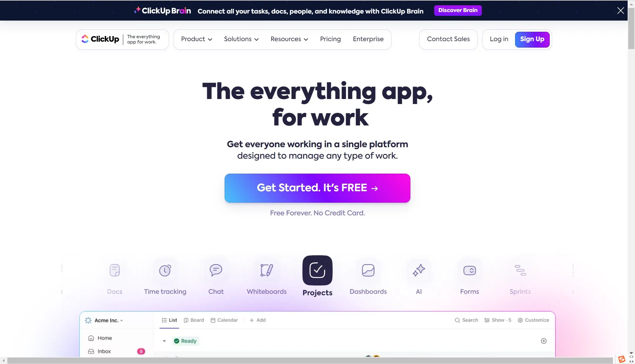Image resolution: width=635 pixels, height=364 pixels.
Task: Select the Forms tool icon
Action: coord(469,270)
